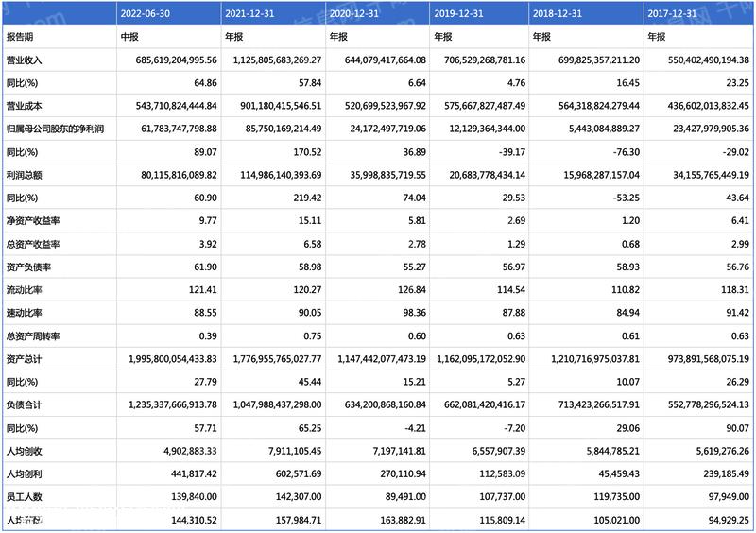Image resolution: width=756 pixels, height=533 pixels.
Task: Click employee count value 89,491.00
Action: coord(405,497)
